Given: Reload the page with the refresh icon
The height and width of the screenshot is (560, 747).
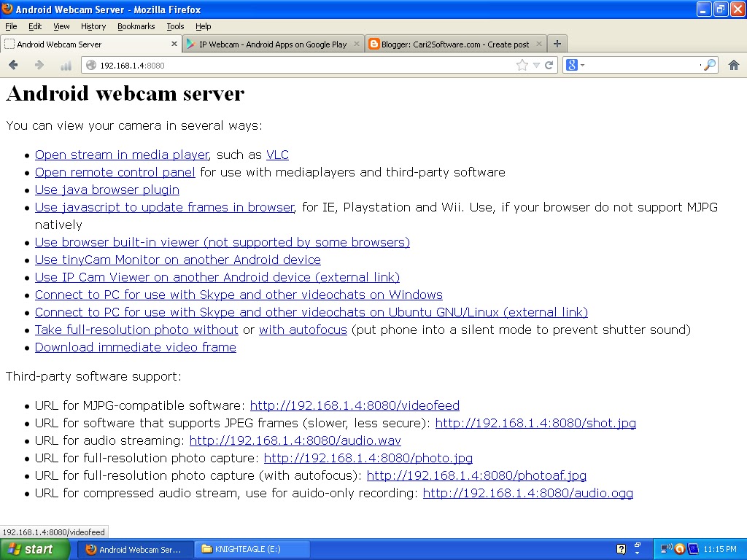Looking at the screenshot, I should (549, 65).
